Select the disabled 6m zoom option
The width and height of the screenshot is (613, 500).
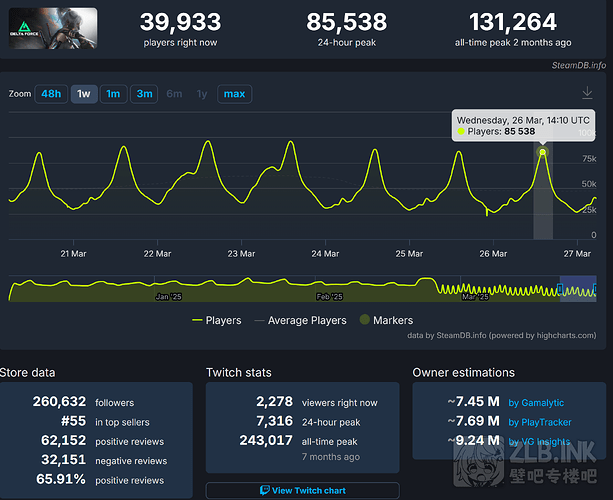point(174,94)
